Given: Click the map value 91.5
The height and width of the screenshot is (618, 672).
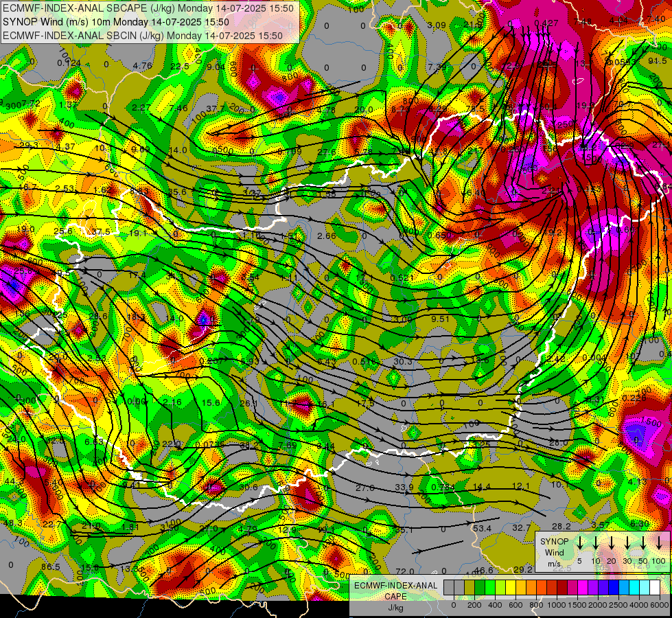Looking at the screenshot, I should click(x=658, y=61).
